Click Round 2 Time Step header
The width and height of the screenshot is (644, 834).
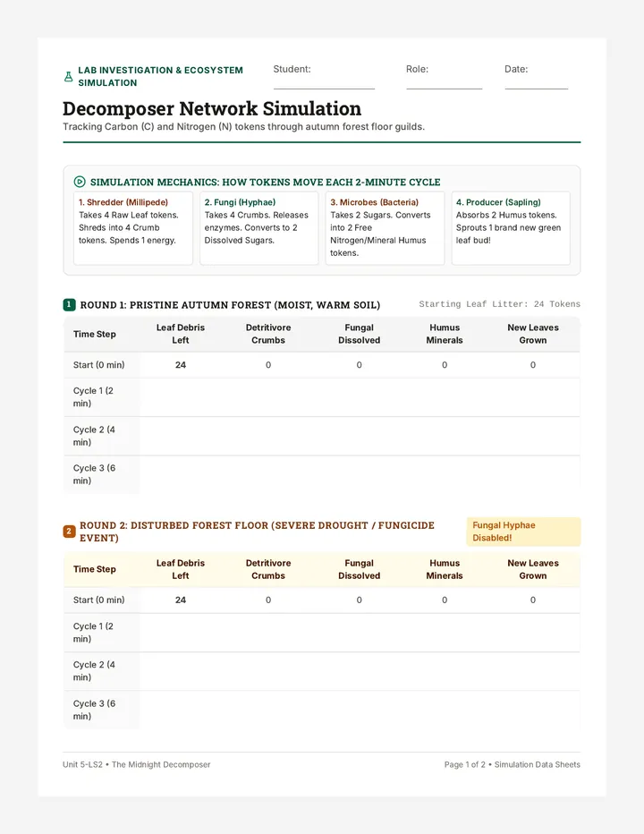[x=94, y=569]
